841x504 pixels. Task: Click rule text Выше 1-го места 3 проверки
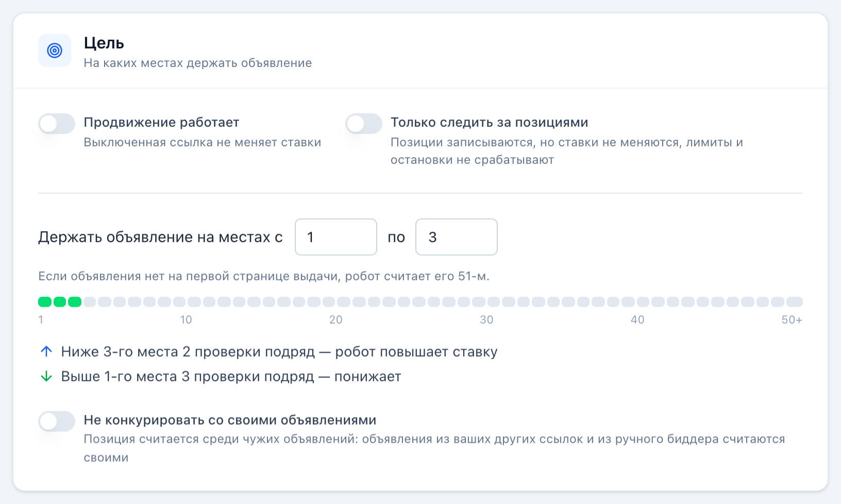[231, 376]
